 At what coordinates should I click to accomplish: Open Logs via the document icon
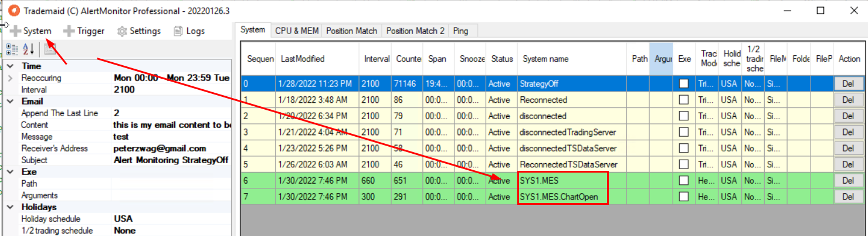click(x=178, y=31)
